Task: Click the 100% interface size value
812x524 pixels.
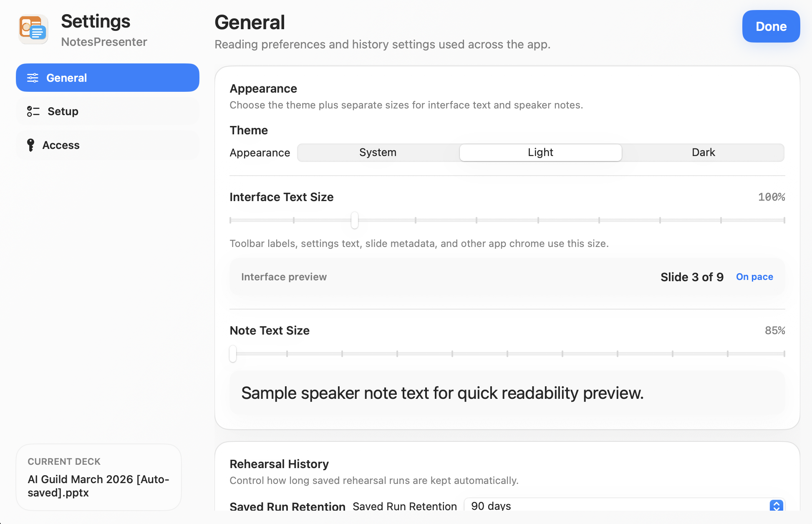Action: click(772, 197)
